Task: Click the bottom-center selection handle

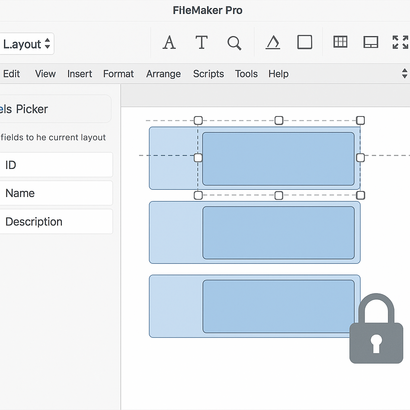Action: (x=279, y=195)
